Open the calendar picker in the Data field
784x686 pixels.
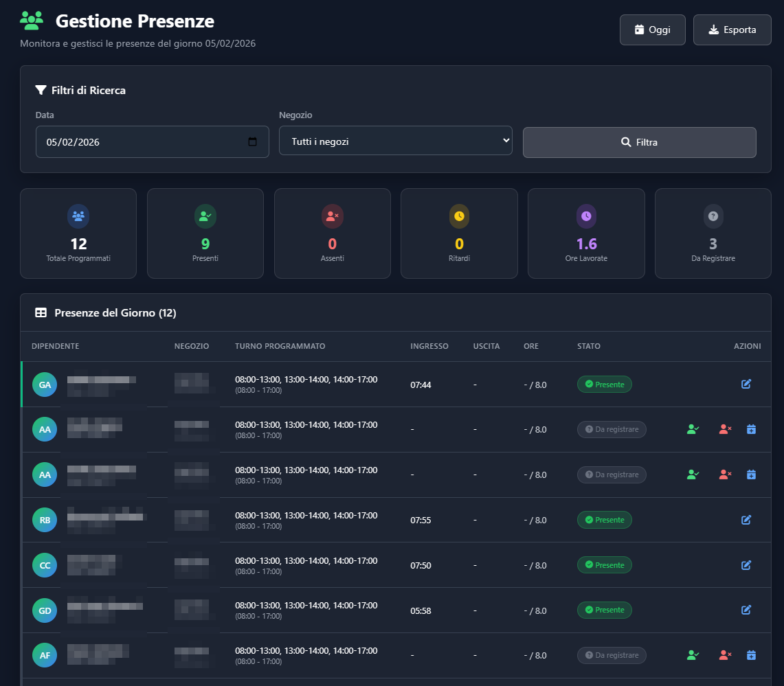pos(252,142)
